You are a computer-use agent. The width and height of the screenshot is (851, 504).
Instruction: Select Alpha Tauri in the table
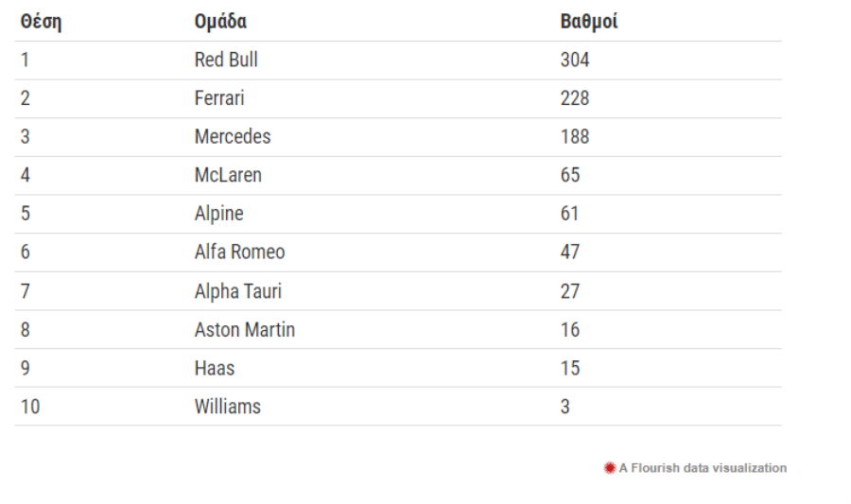pos(237,291)
